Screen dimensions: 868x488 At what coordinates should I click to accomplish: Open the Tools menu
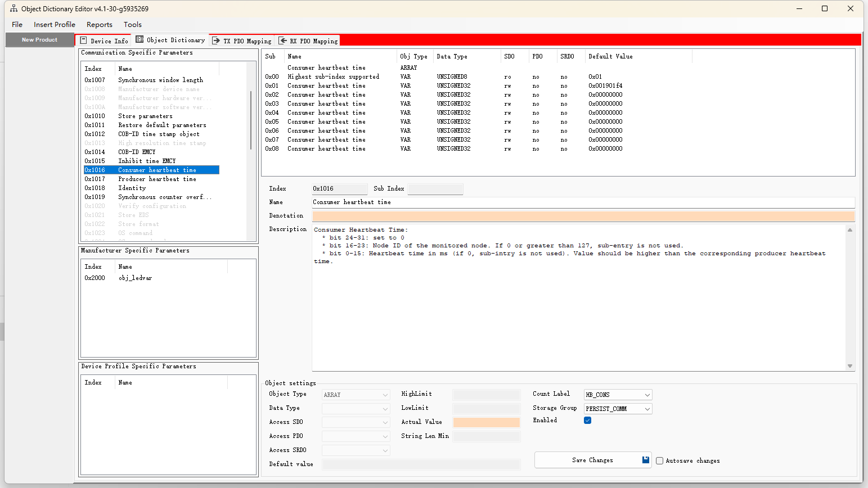pyautogui.click(x=133, y=25)
